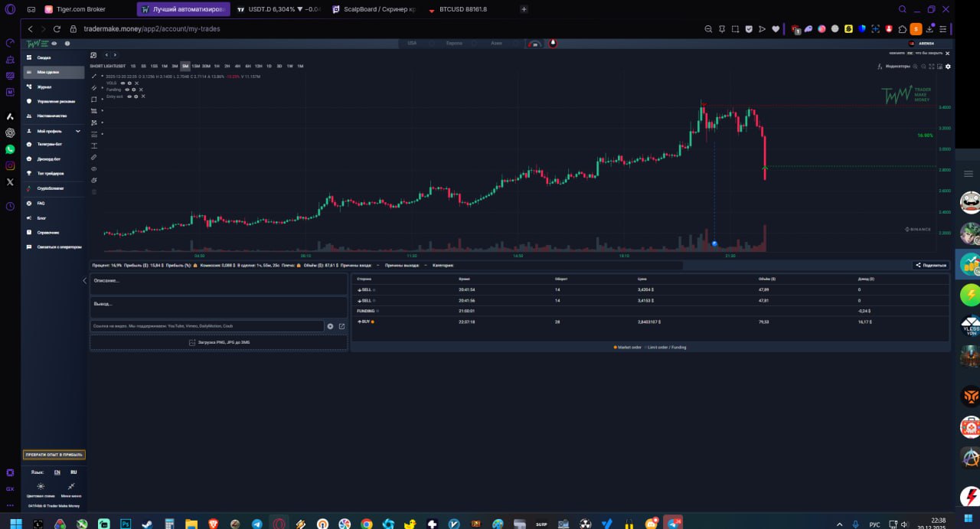The width and height of the screenshot is (980, 529).
Task: Open browser downloads icon
Action: pos(929,29)
